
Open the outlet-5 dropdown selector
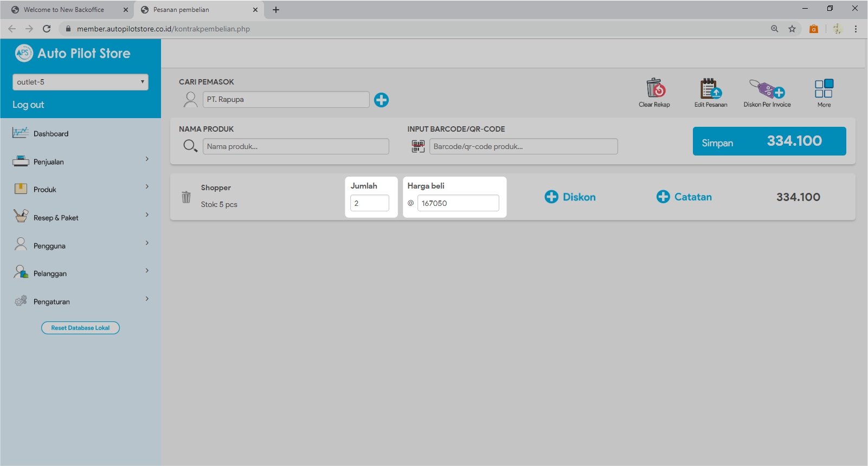[x=80, y=82]
